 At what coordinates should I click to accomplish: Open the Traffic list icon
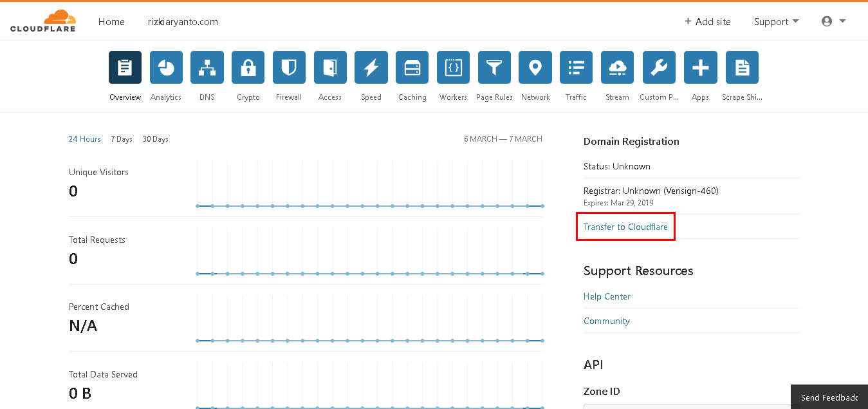577,68
